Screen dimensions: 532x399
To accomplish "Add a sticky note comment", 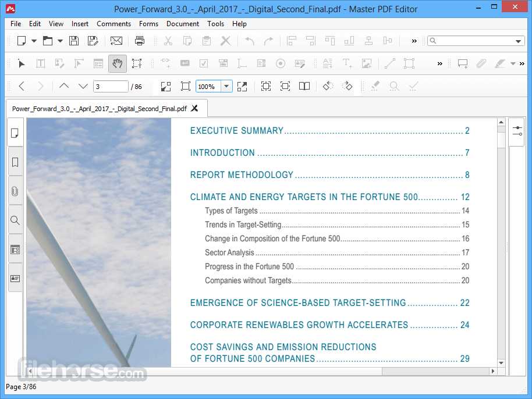I will click(x=463, y=63).
